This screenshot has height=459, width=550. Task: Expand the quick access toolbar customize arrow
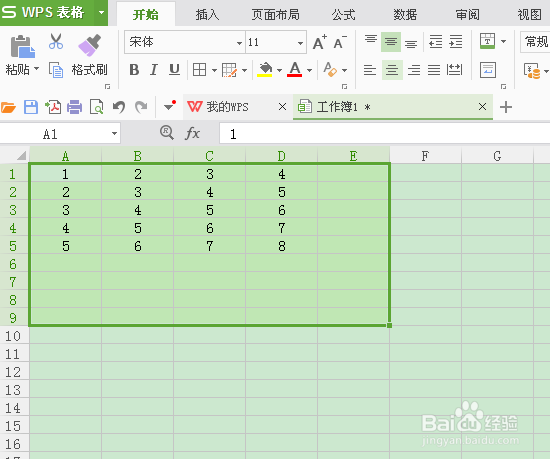click(170, 106)
